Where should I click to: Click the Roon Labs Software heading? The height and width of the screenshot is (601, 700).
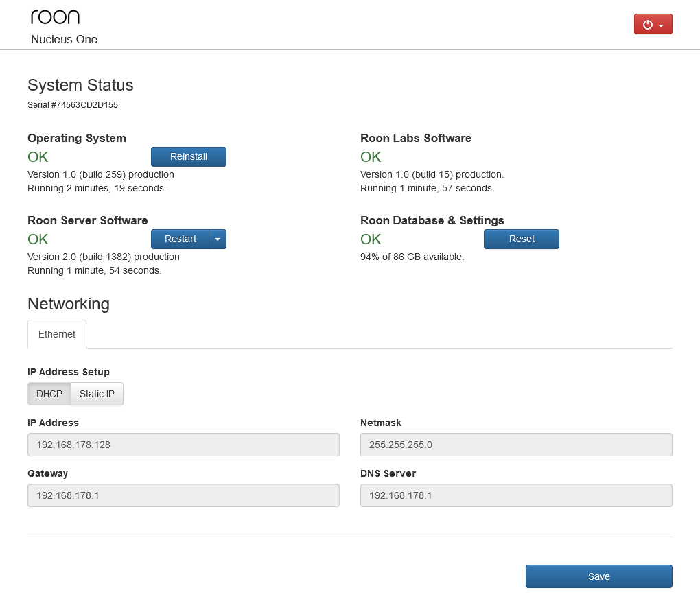pyautogui.click(x=416, y=139)
